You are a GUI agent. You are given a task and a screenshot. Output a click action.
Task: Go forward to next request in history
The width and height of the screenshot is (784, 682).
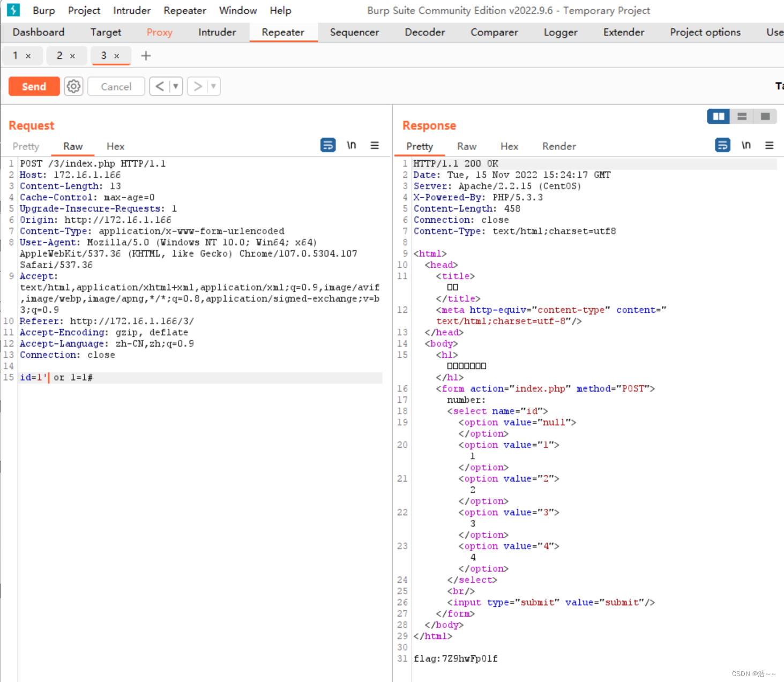[x=198, y=86]
